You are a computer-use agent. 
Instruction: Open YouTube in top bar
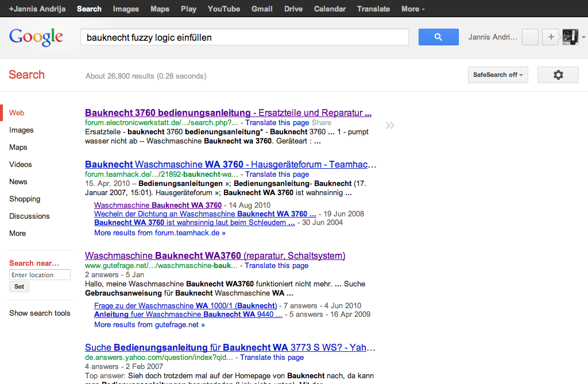click(x=224, y=9)
